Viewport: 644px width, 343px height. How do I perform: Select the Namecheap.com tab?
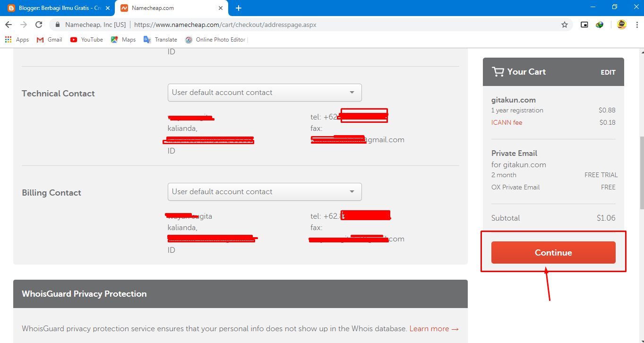(172, 8)
